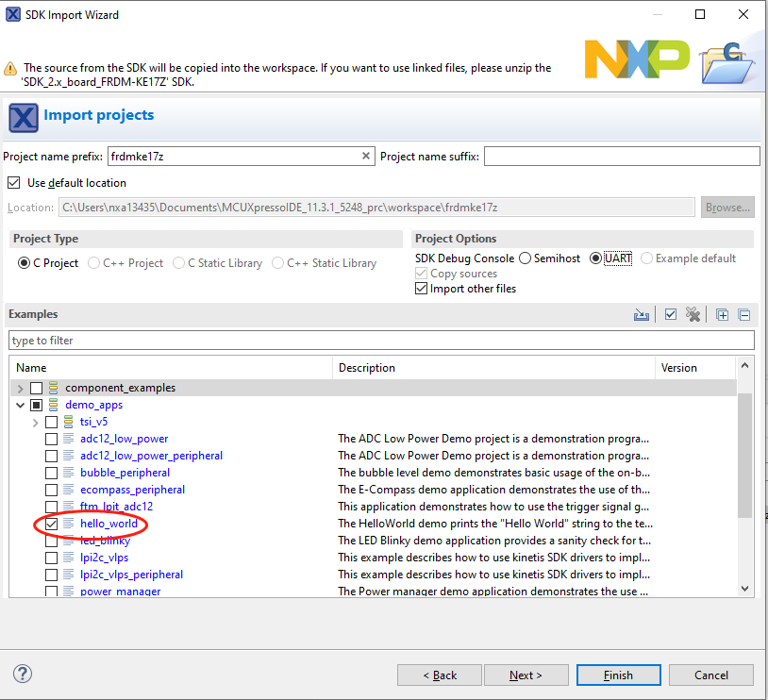Viewport: 768px width, 700px height.
Task: Go to the Next wizard page
Action: [526, 675]
